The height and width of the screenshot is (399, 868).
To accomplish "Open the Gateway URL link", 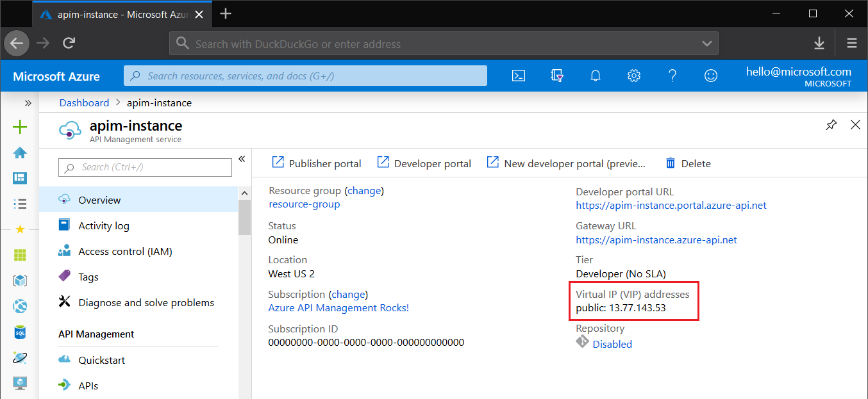I will pyautogui.click(x=656, y=240).
